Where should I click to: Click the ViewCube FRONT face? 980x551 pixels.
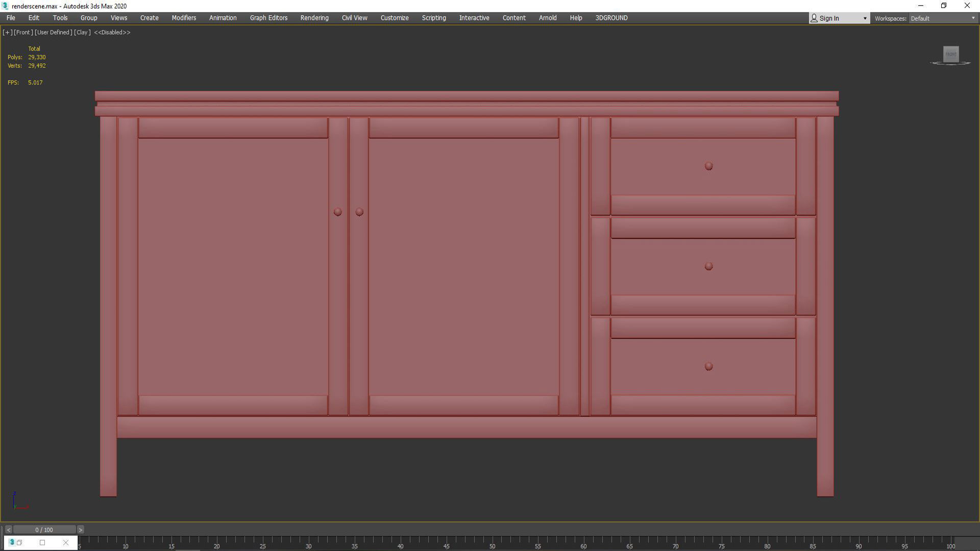[x=951, y=54]
